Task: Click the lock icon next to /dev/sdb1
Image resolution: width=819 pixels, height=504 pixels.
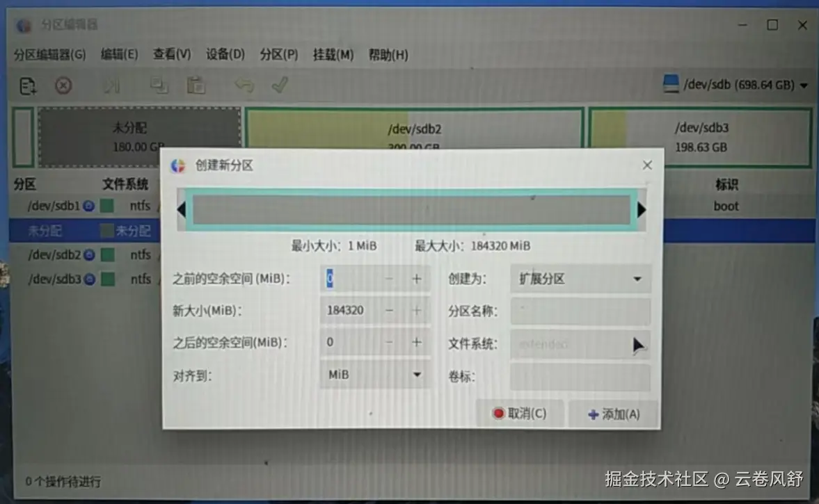Action: coord(89,206)
